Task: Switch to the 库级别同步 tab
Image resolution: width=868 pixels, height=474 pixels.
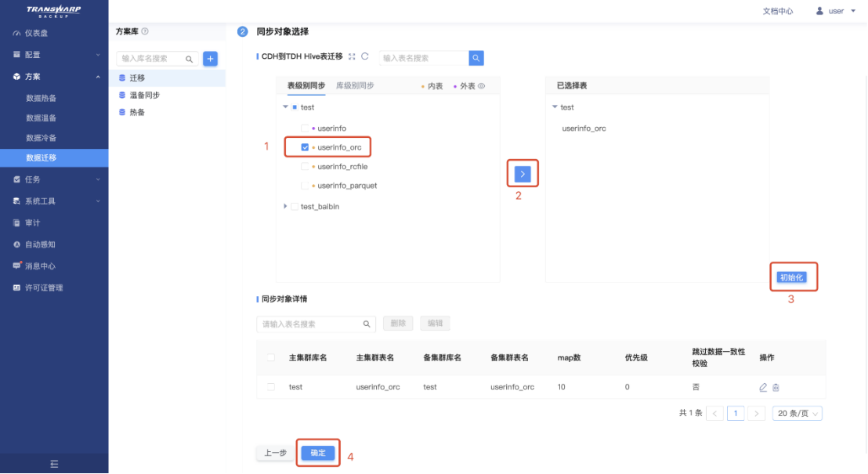Action: [x=355, y=86]
